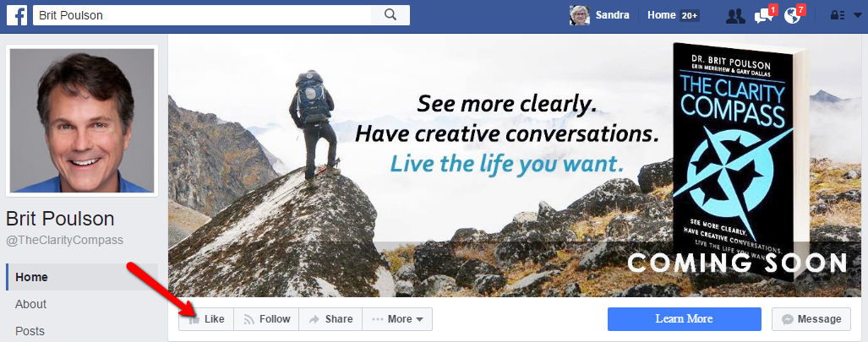Click Sandra's profile picture in top bar
The height and width of the screenshot is (342, 868).
click(x=579, y=15)
